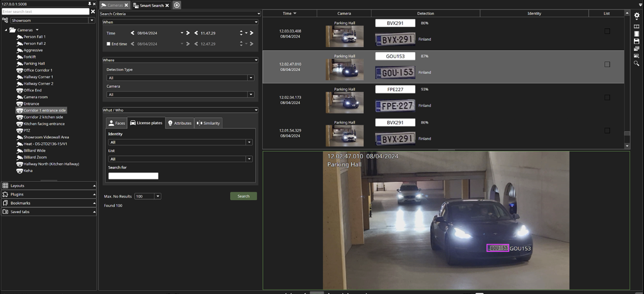644x294 pixels.
Task: Click the single-pane layout icon in right toolbar
Action: 636,34
